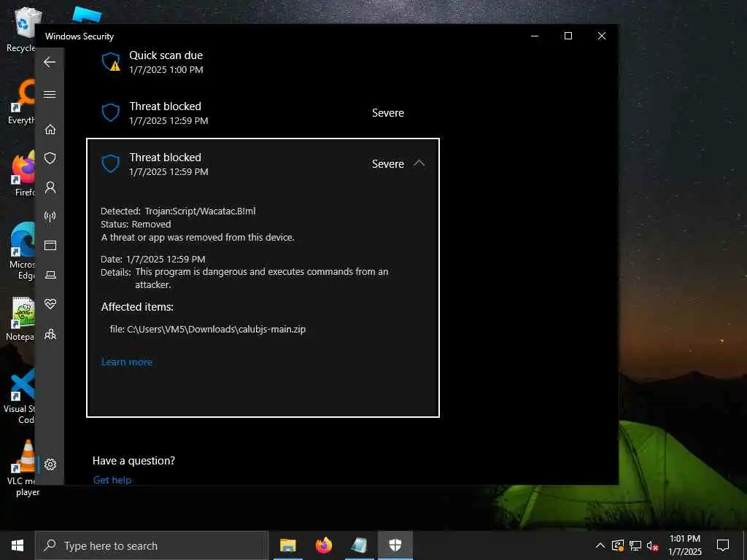
Task: Click the muted volume tray icon
Action: pos(652,545)
